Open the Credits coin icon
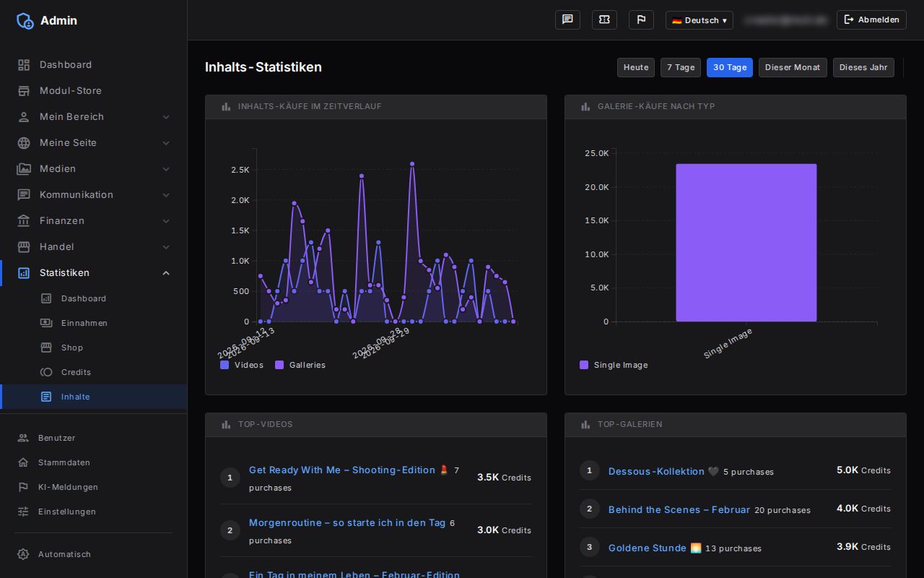The height and width of the screenshot is (578, 924). [x=46, y=372]
